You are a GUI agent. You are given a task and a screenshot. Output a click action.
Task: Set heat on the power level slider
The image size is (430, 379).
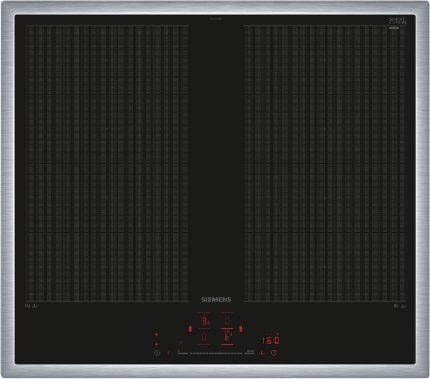[x=216, y=353]
